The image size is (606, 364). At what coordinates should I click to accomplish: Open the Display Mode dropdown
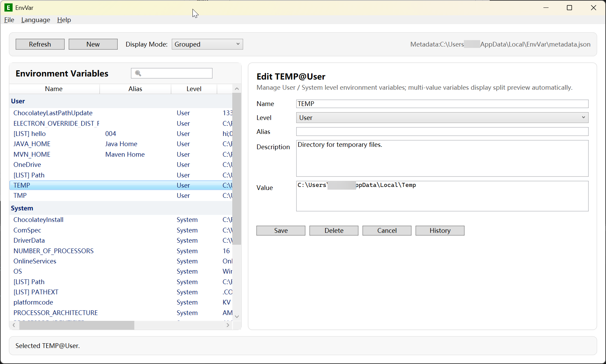click(x=207, y=44)
